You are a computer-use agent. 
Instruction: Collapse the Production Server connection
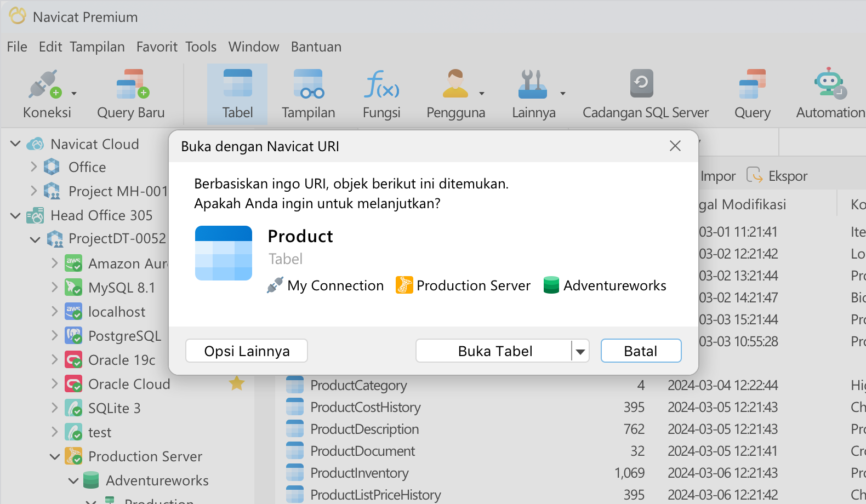pyautogui.click(x=55, y=456)
